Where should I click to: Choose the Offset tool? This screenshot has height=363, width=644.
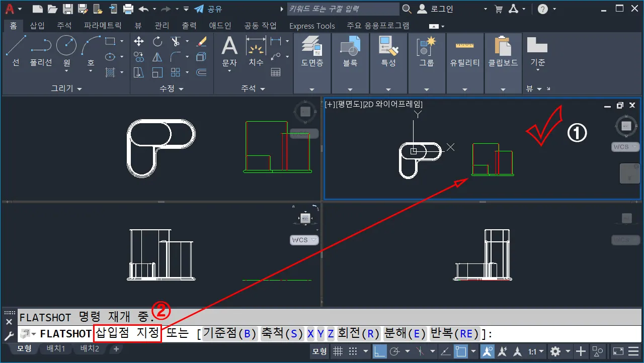pos(201,72)
